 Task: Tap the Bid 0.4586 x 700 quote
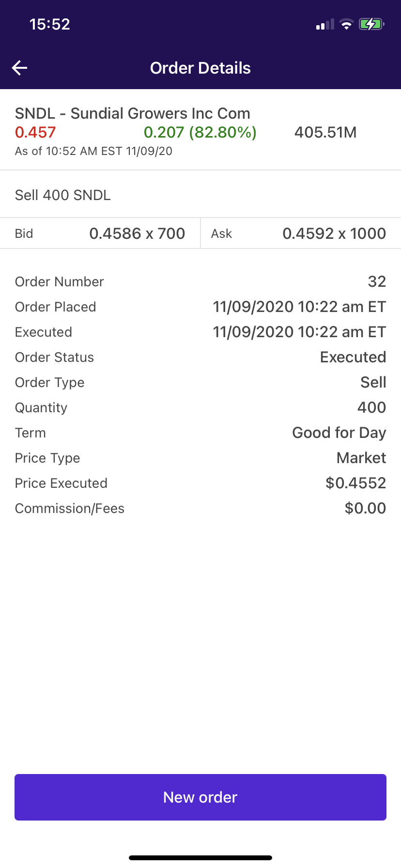tap(100, 233)
